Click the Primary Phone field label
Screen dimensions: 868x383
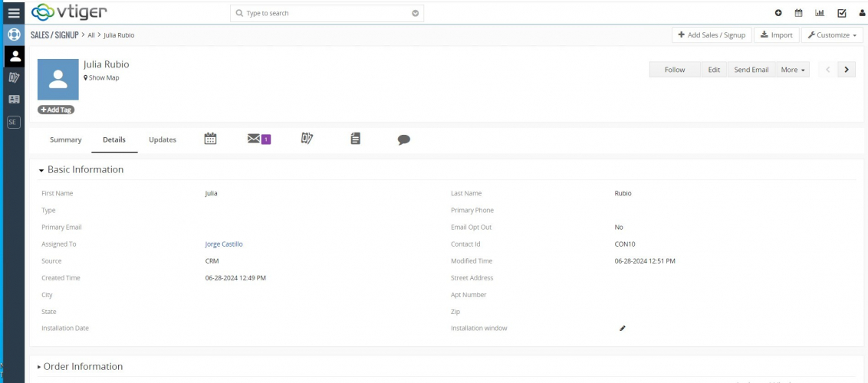pyautogui.click(x=472, y=210)
